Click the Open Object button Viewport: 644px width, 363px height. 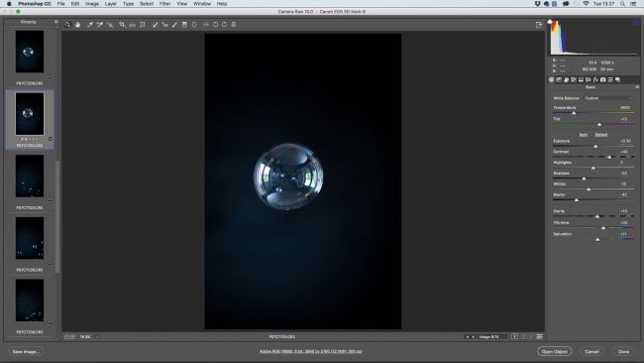point(555,351)
